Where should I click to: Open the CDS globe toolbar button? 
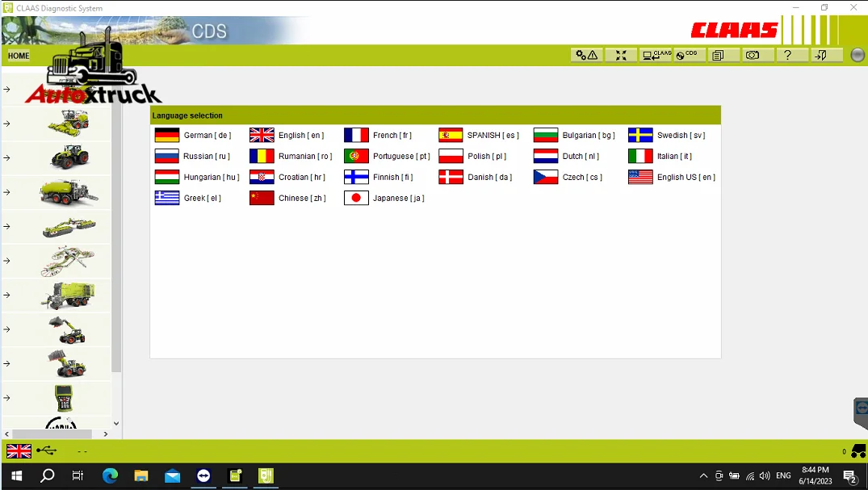pyautogui.click(x=690, y=55)
